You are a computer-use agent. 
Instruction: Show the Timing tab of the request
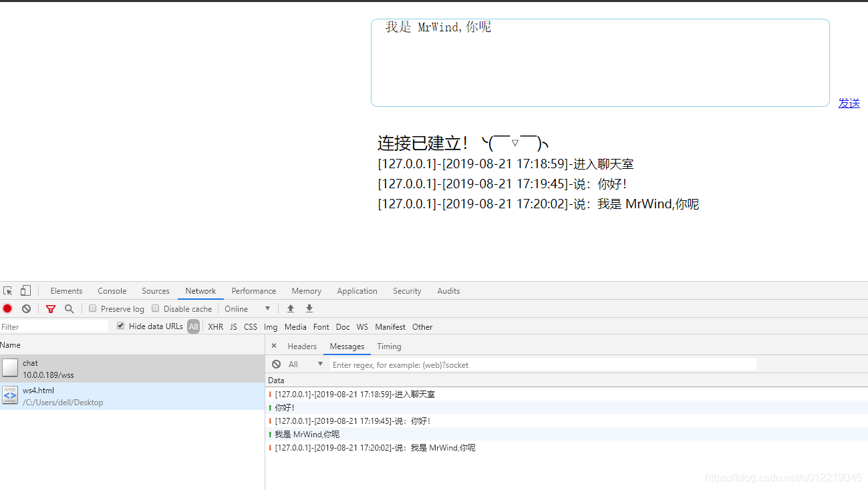tap(389, 346)
